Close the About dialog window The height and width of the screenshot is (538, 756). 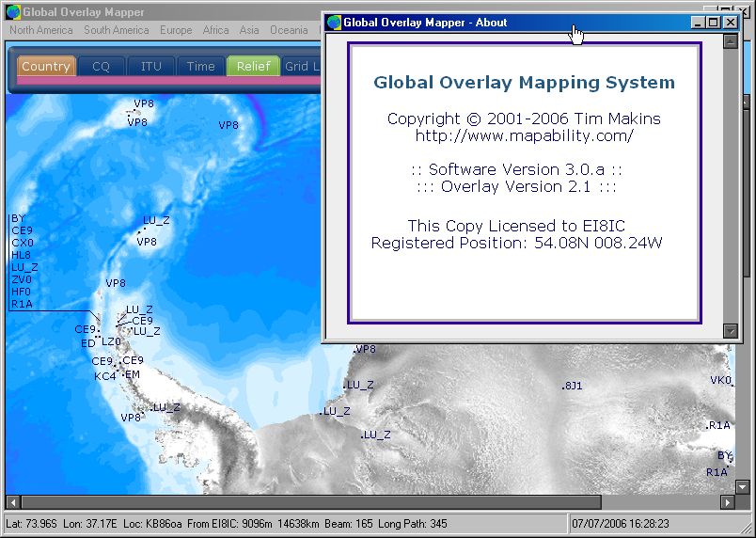pos(730,23)
